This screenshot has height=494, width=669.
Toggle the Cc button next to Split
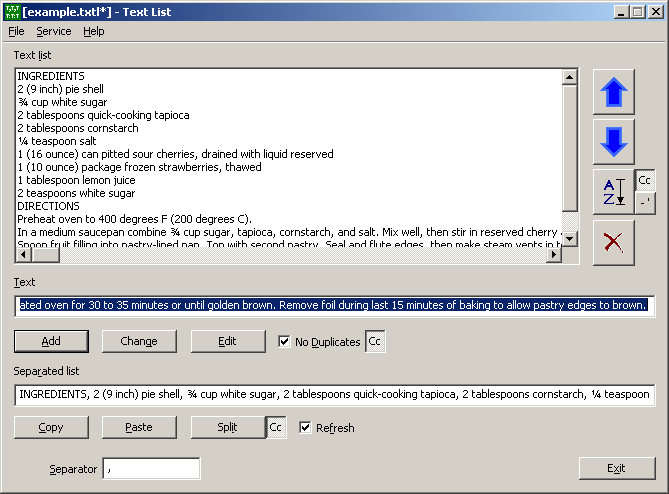(x=276, y=428)
